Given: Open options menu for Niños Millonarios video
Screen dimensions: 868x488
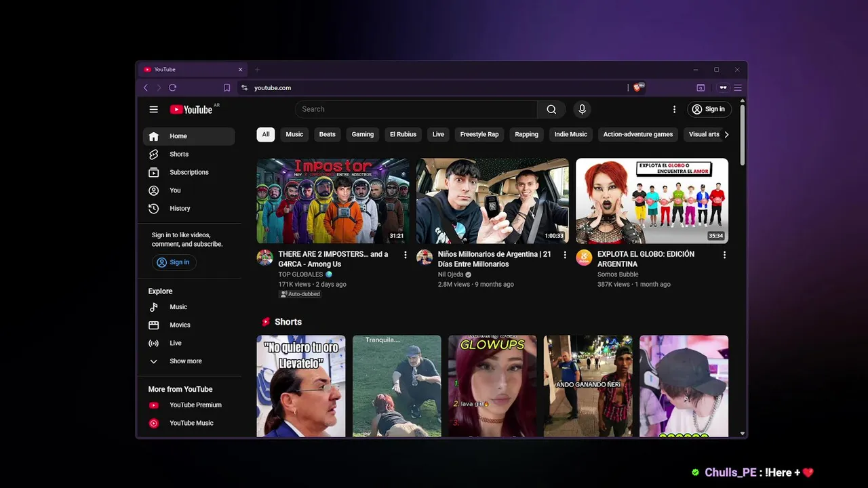Looking at the screenshot, I should [x=565, y=255].
